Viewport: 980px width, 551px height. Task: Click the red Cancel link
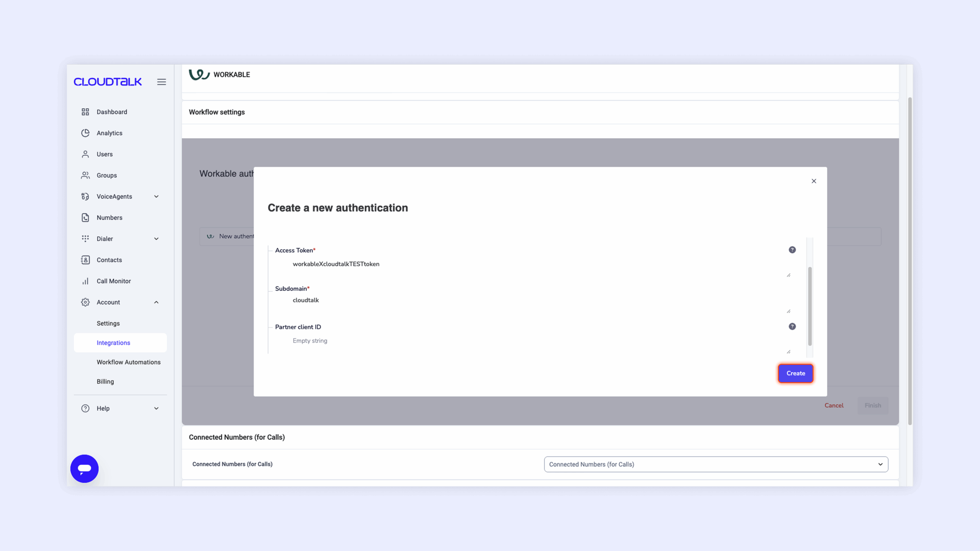pyautogui.click(x=834, y=405)
